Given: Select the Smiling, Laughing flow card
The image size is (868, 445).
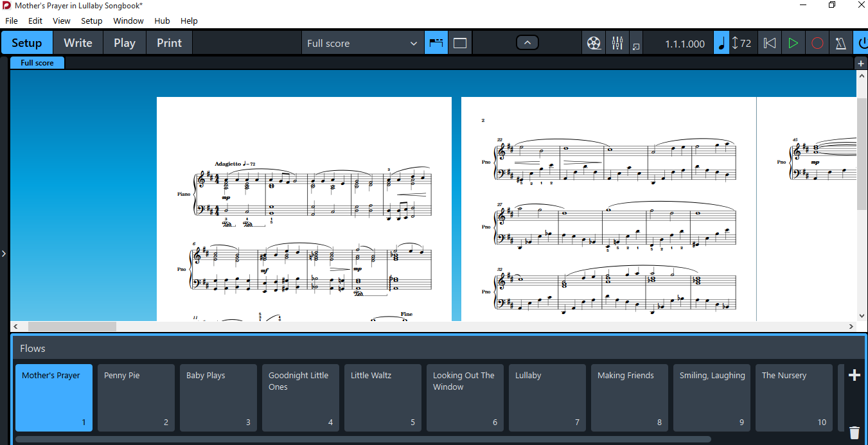Looking at the screenshot, I should pos(712,397).
